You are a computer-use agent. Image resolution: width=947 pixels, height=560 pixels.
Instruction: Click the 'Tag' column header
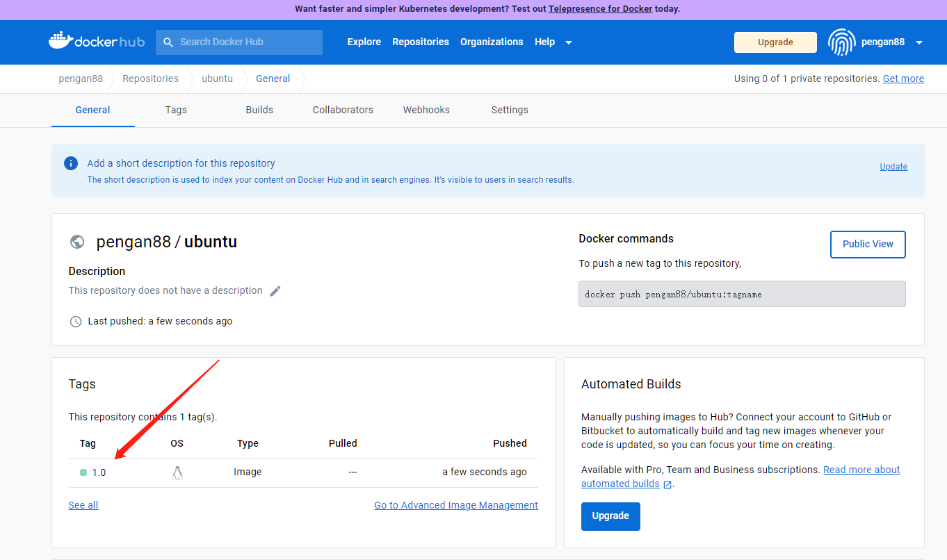(88, 443)
